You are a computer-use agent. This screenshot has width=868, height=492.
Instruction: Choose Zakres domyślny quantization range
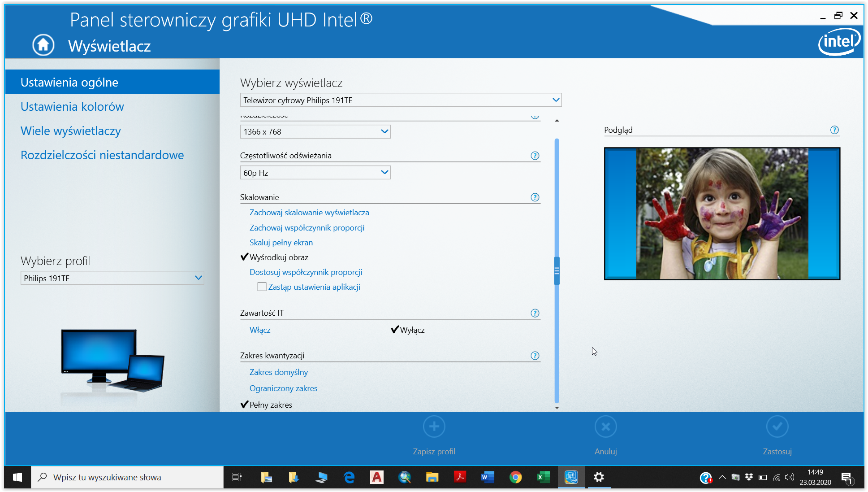(x=279, y=372)
